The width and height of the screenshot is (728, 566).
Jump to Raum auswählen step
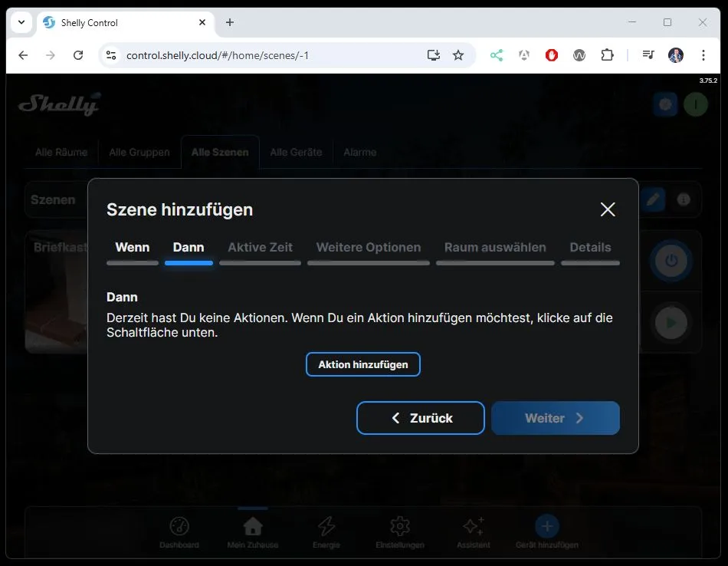(495, 248)
